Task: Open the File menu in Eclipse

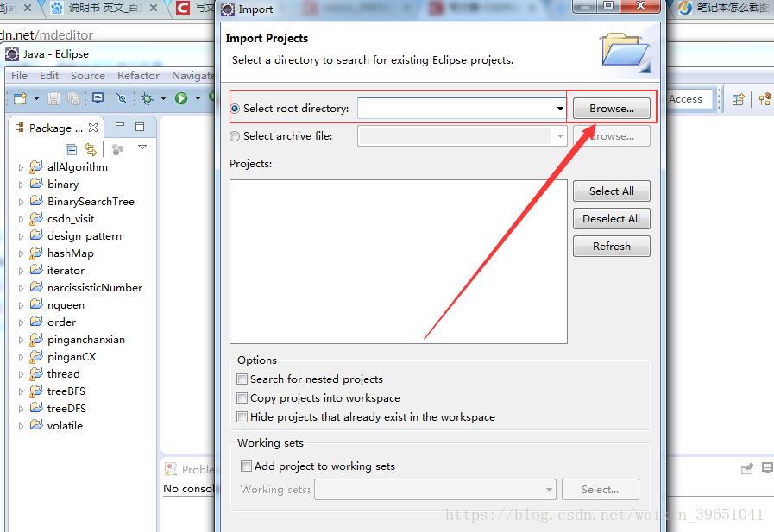Action: pos(19,75)
